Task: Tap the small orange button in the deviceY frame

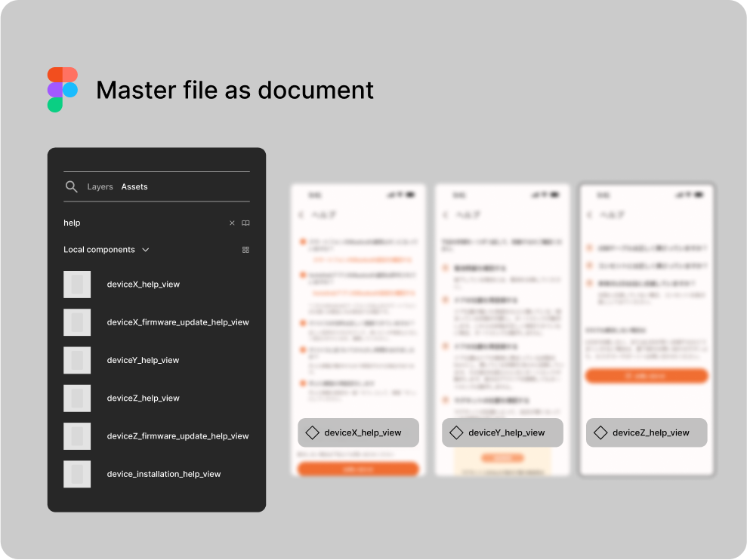Action: [502, 457]
